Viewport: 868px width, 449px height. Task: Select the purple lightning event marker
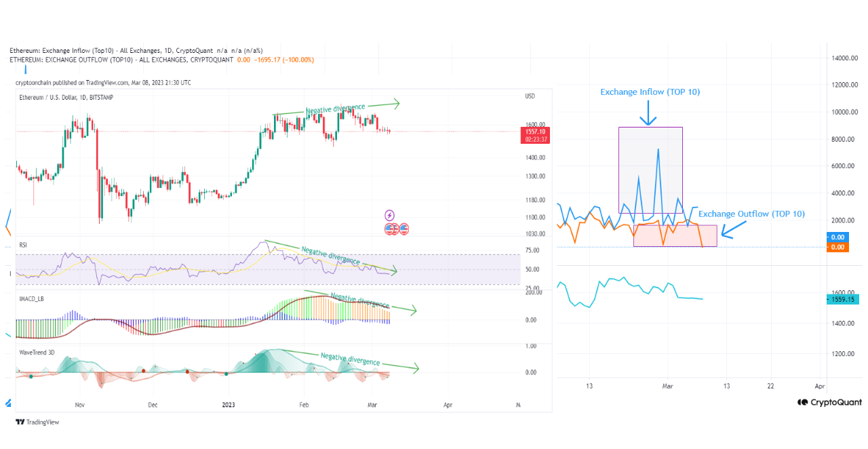[390, 215]
